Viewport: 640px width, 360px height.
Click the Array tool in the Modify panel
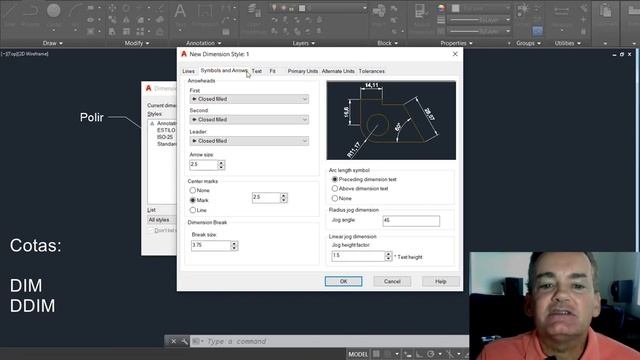click(140, 31)
